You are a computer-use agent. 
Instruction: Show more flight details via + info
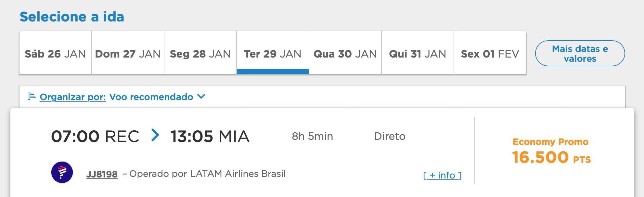[x=442, y=175]
